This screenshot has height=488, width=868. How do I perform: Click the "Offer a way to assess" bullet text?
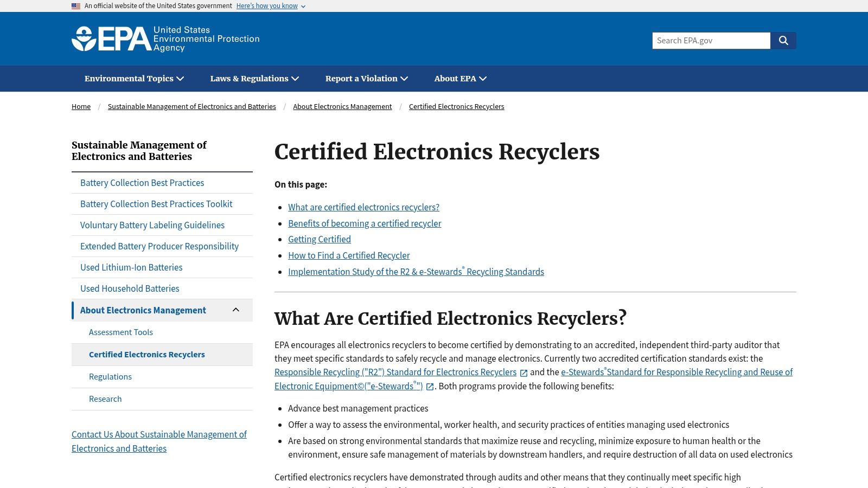point(508,425)
